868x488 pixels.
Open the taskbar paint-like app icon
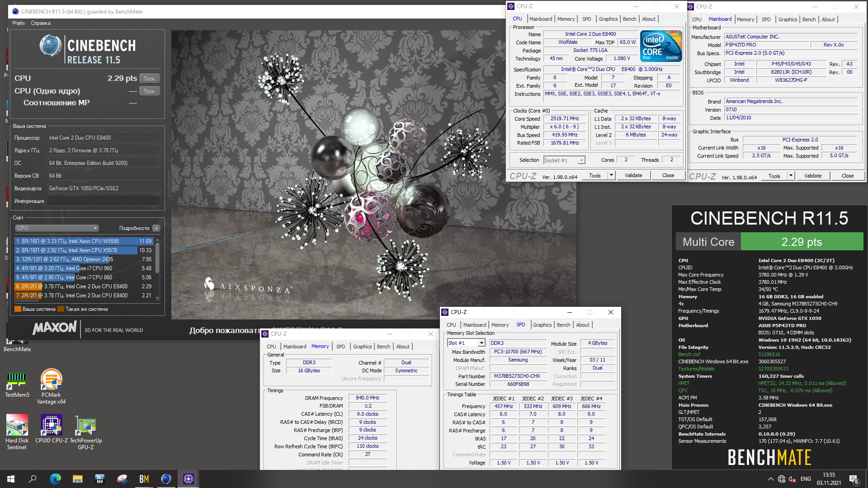coord(122,479)
